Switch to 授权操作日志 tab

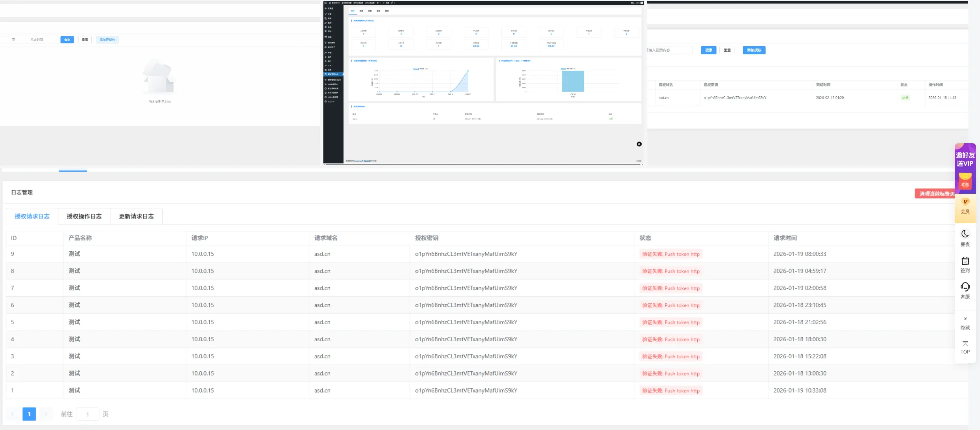84,216
